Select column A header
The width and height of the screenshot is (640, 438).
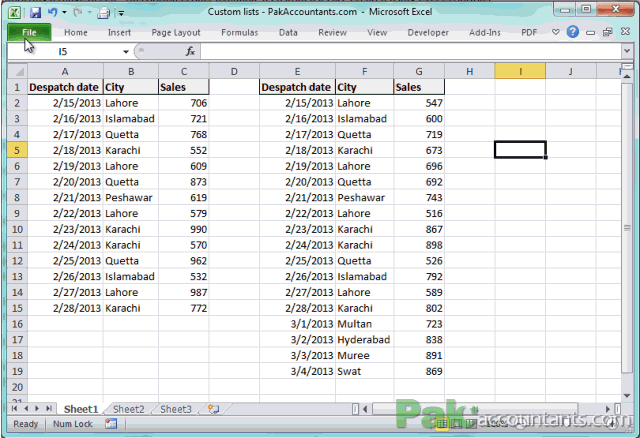[x=65, y=71]
